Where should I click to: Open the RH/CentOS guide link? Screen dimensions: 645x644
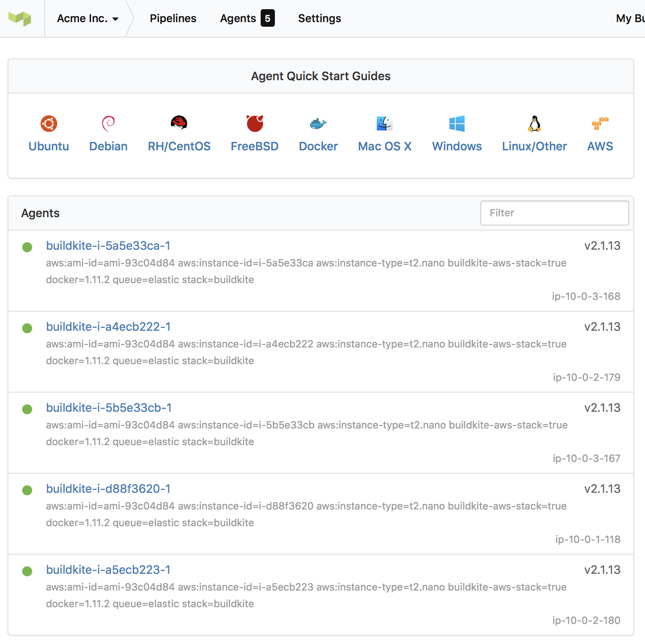(179, 146)
